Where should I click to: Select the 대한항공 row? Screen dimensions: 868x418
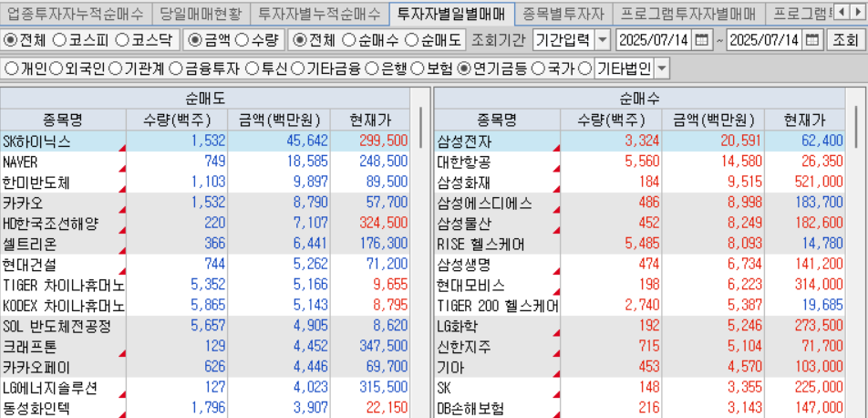(640, 162)
